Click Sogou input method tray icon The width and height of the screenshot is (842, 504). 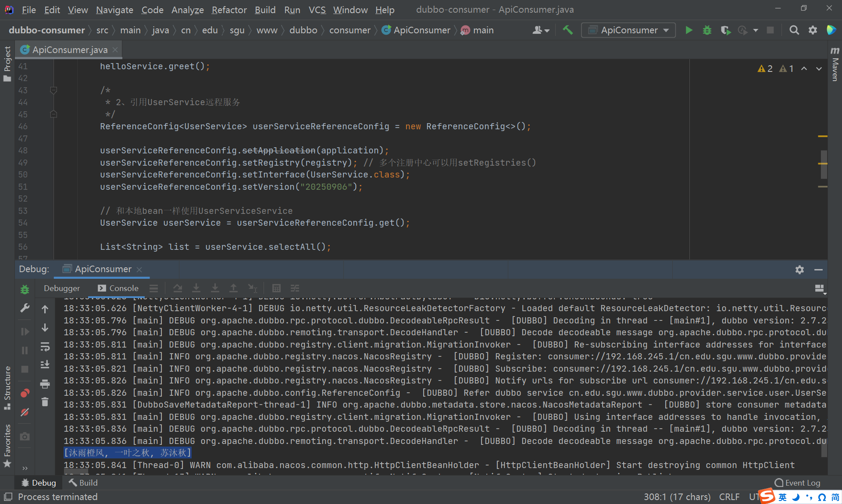coord(767,496)
